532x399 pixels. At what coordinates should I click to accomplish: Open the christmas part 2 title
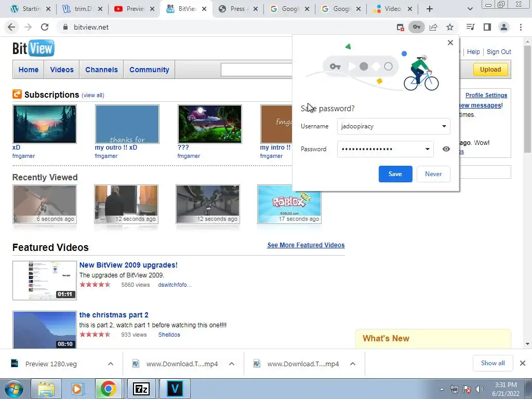pos(114,315)
